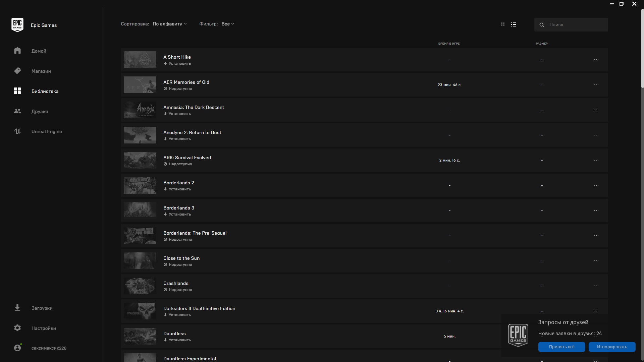Open options menu for Crashlands
644x362 pixels.
[596, 286]
